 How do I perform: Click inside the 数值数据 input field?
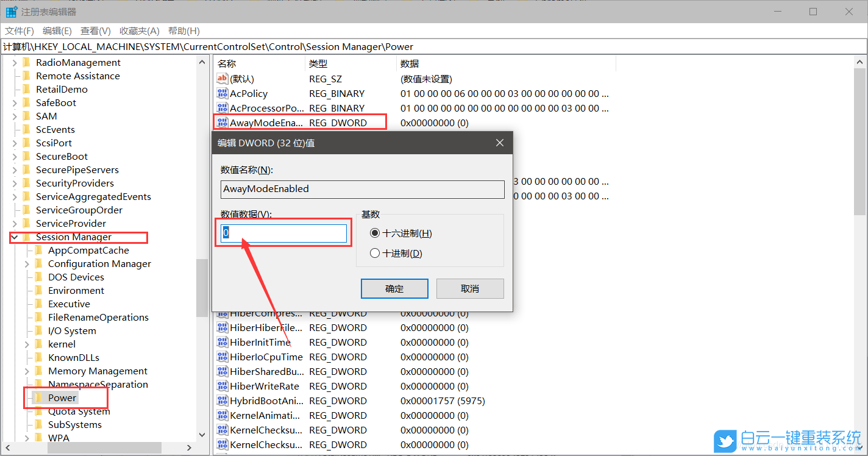(282, 232)
